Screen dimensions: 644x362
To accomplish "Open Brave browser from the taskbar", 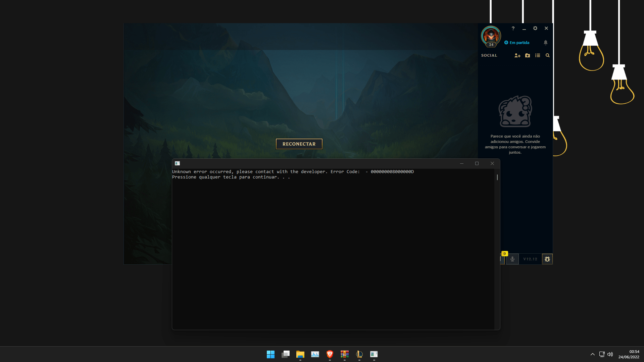I will pyautogui.click(x=330, y=354).
